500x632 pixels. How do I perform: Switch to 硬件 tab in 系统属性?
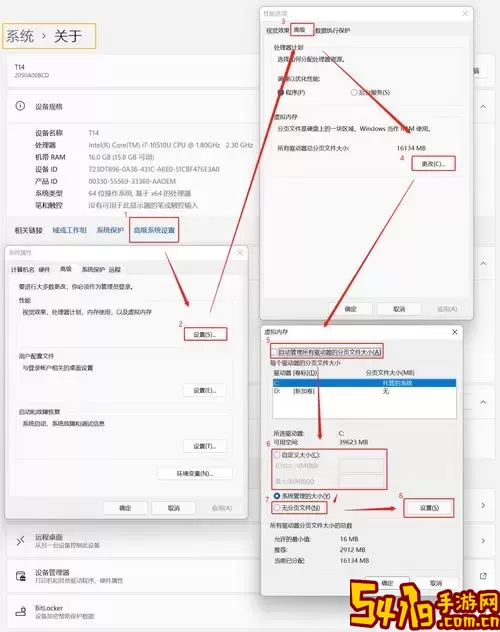(x=44, y=269)
